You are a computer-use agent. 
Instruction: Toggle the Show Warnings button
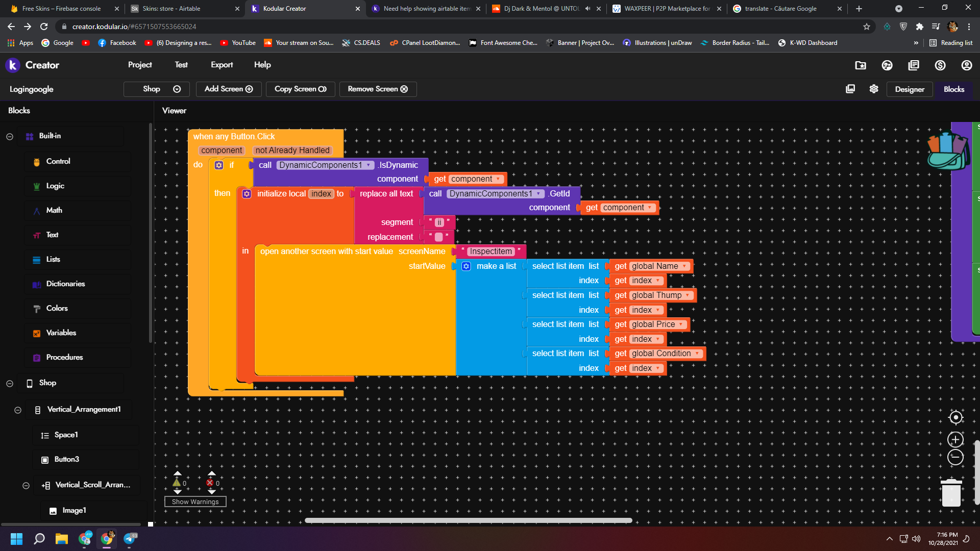click(195, 502)
